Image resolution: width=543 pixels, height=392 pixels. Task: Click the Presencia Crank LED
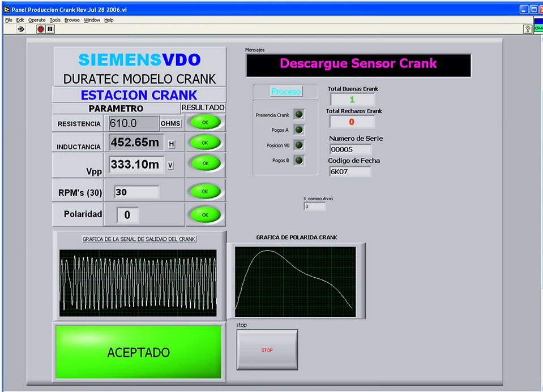(x=299, y=114)
